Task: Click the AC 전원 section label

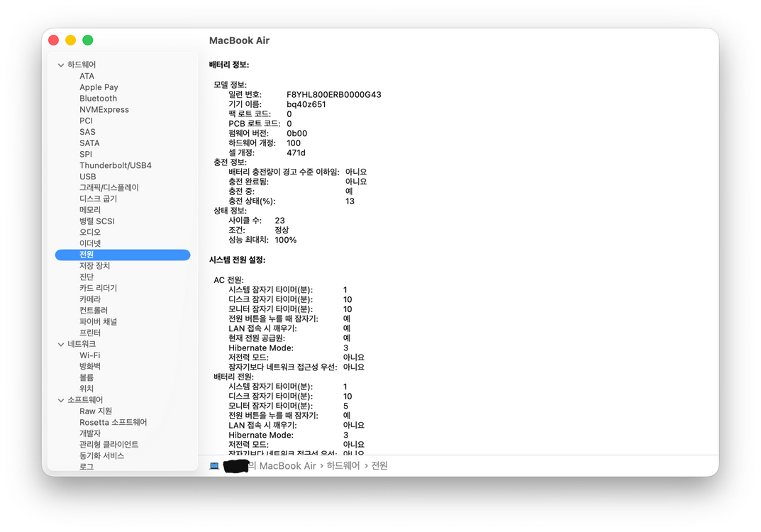Action: click(x=228, y=280)
